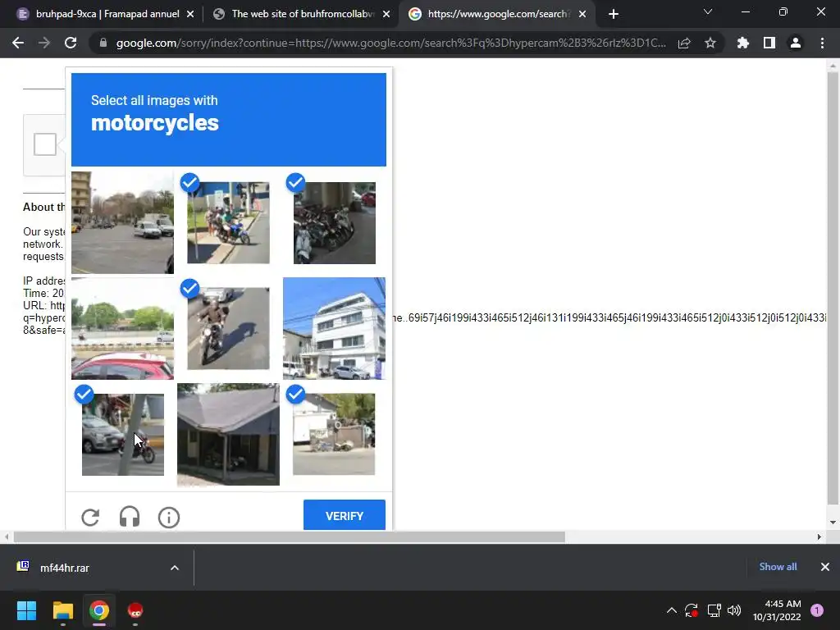840x630 pixels.
Task: Expand the system tray hidden icons chevron
Action: (x=671, y=610)
